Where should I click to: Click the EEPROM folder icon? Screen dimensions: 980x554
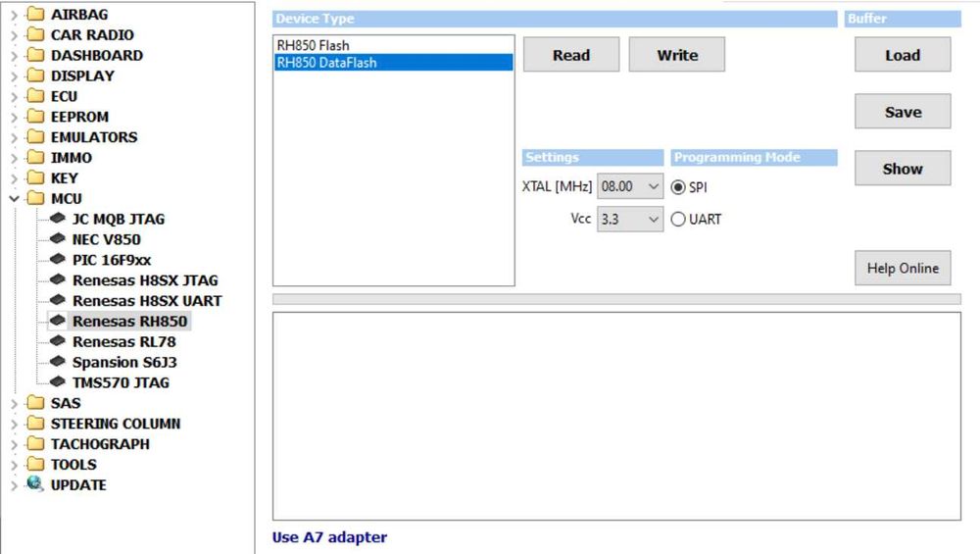coord(35,117)
